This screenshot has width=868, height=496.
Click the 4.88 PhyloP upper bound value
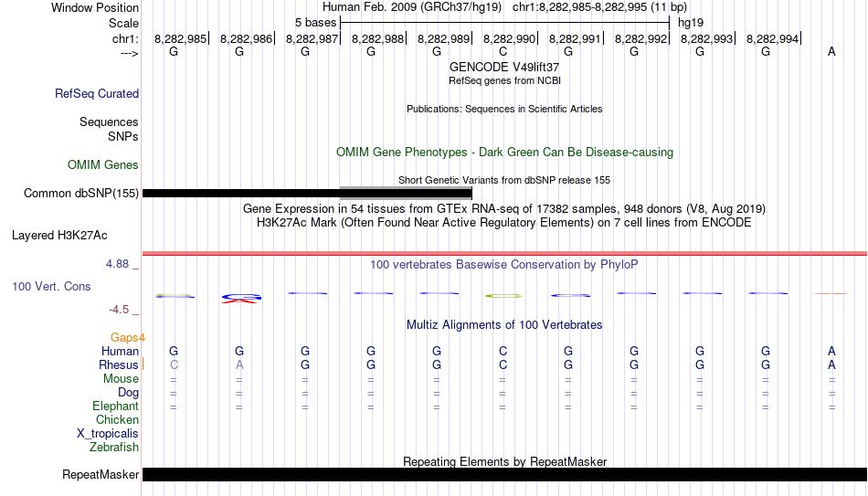point(117,264)
